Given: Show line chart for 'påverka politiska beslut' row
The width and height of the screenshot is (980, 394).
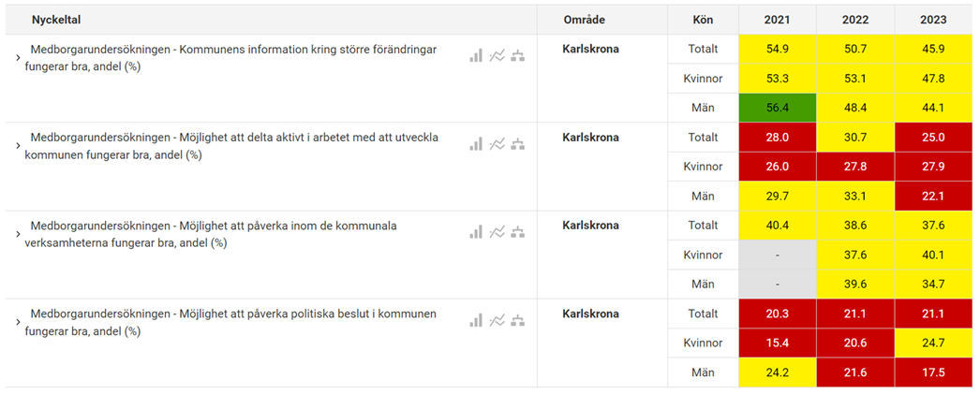Looking at the screenshot, I should point(497,320).
